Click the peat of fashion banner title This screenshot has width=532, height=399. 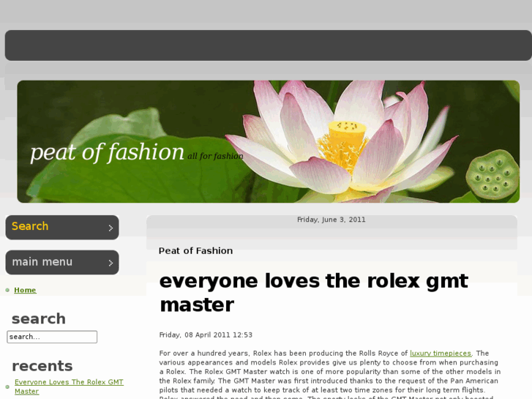pyautogui.click(x=107, y=152)
